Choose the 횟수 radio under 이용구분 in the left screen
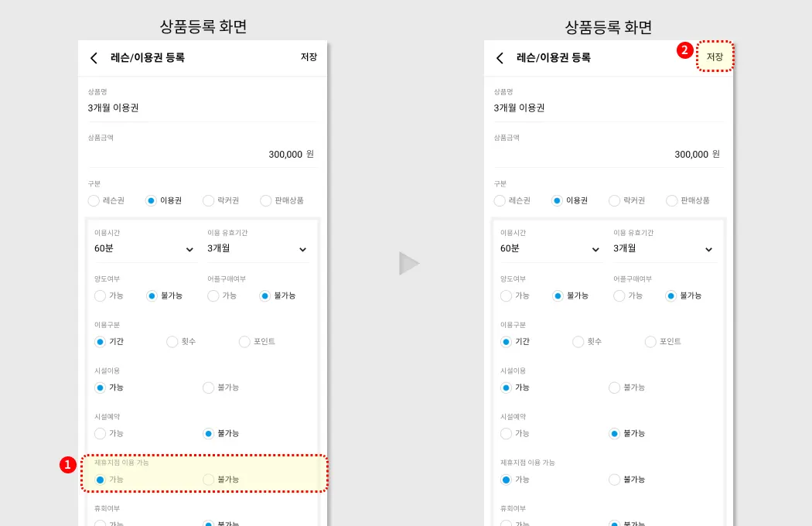The height and width of the screenshot is (526, 812). pos(172,341)
